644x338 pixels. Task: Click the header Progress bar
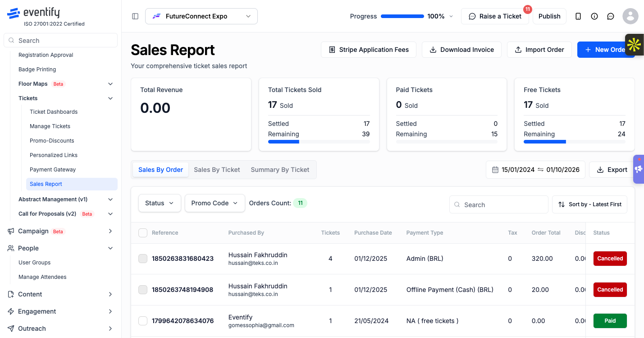click(x=402, y=16)
